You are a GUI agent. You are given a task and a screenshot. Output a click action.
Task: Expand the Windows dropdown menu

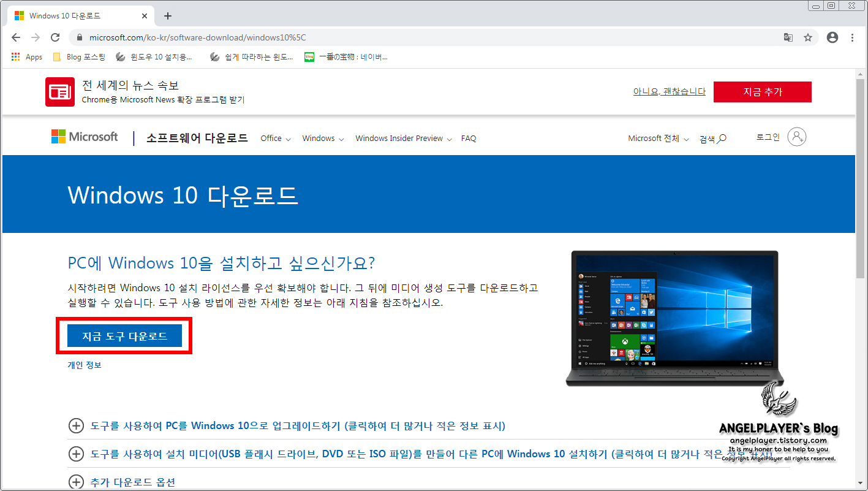point(323,139)
